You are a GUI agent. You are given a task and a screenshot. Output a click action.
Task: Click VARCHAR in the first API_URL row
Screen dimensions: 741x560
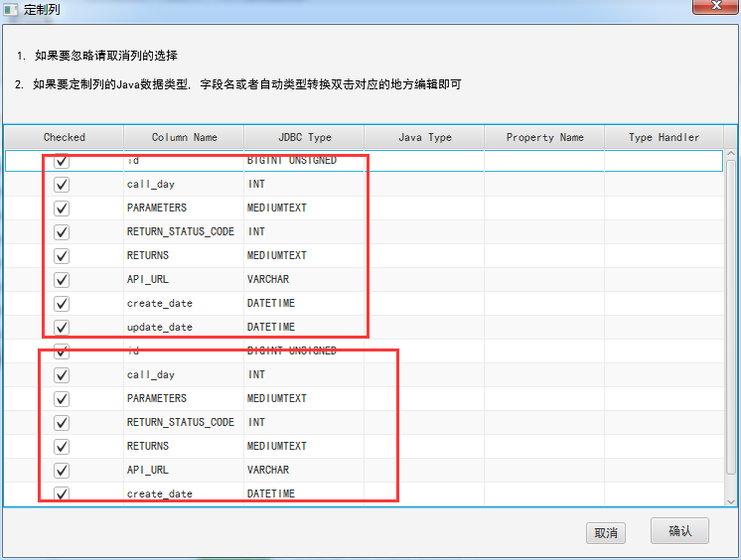point(268,279)
